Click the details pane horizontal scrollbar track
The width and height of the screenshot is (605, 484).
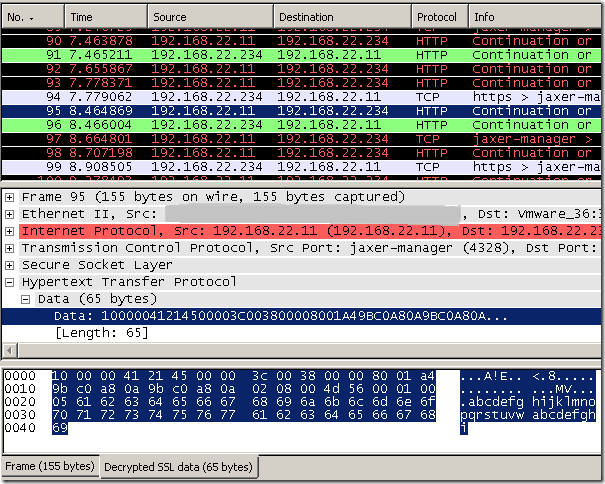tap(310, 351)
